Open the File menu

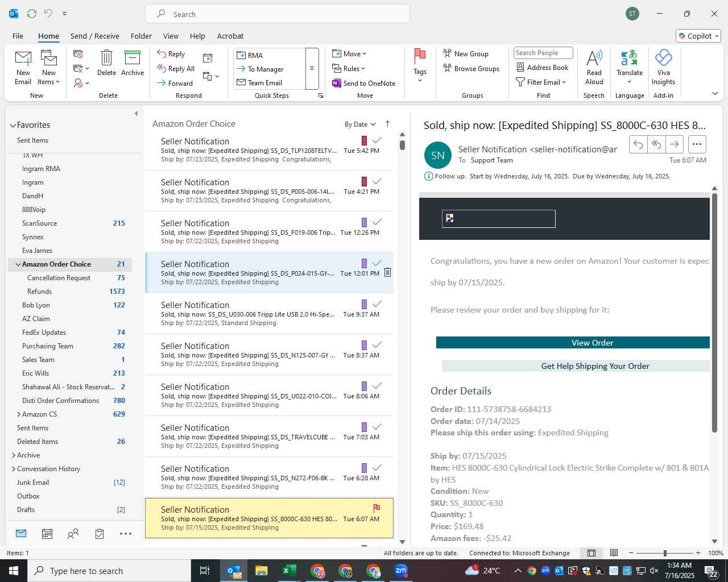pos(18,36)
